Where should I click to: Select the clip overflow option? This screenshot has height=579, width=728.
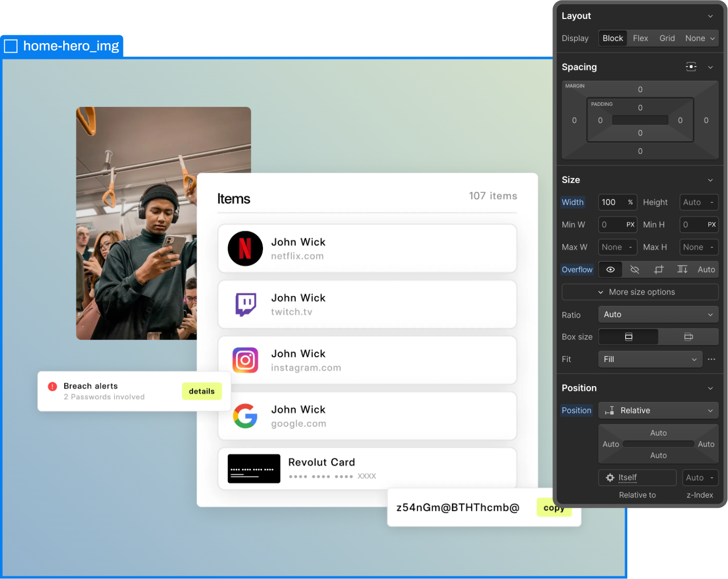(x=658, y=269)
